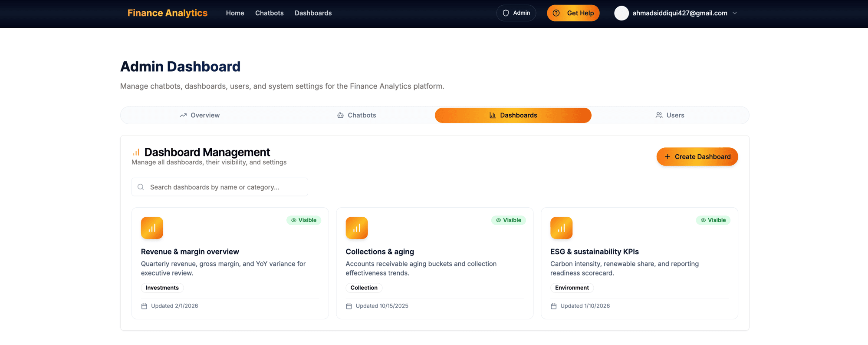The image size is (868, 345).
Task: Click the Get Help button
Action: [x=573, y=13]
